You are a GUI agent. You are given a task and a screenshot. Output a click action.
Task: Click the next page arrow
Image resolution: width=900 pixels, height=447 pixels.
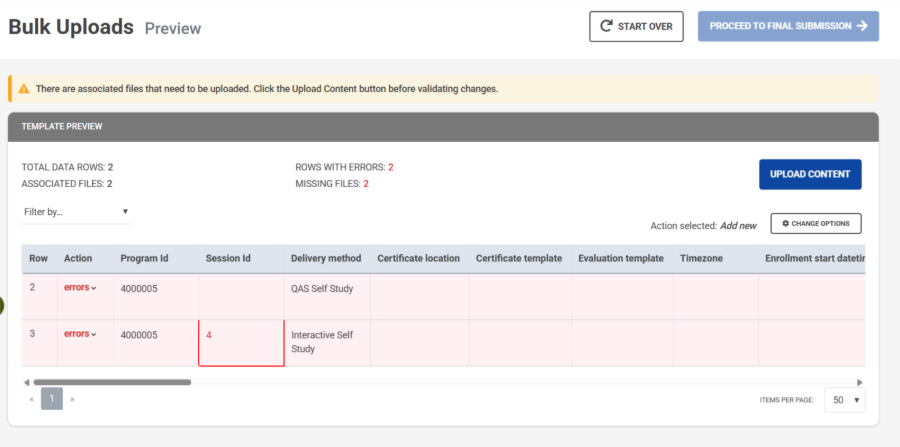pos(72,399)
